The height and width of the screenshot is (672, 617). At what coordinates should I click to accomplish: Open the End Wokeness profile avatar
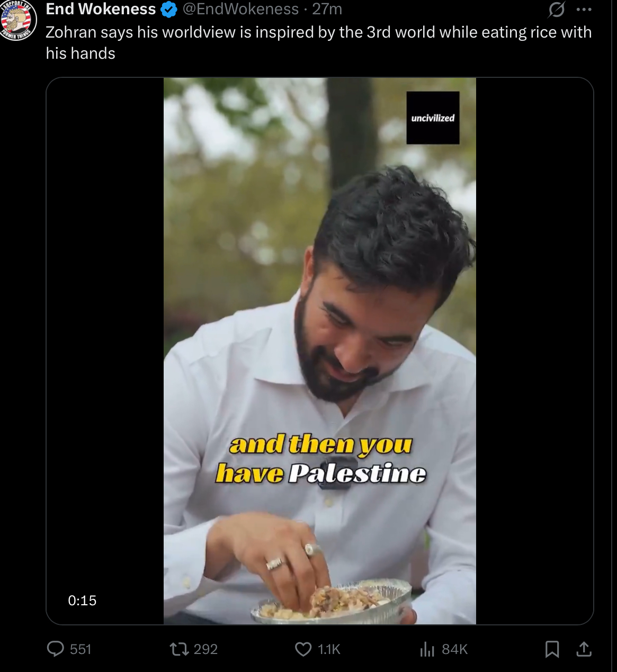coord(17,20)
